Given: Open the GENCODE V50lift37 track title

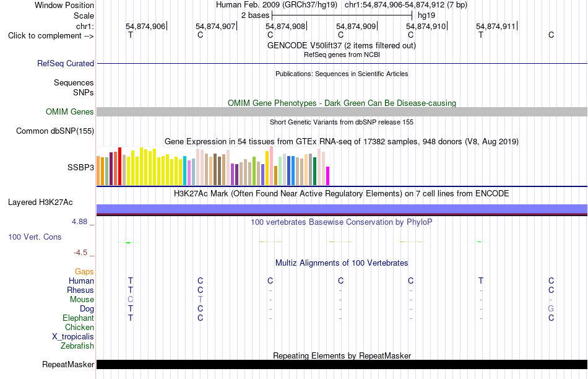Looking at the screenshot, I should tap(342, 45).
